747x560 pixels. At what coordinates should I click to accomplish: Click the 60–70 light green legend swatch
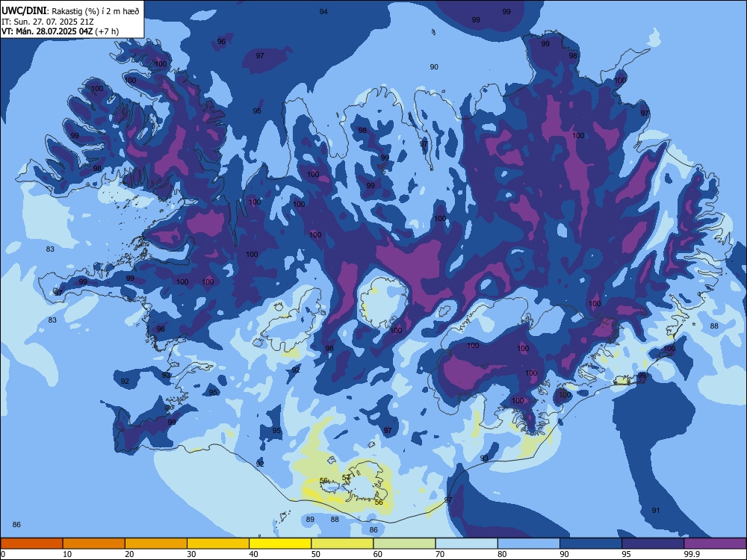[x=404, y=544]
